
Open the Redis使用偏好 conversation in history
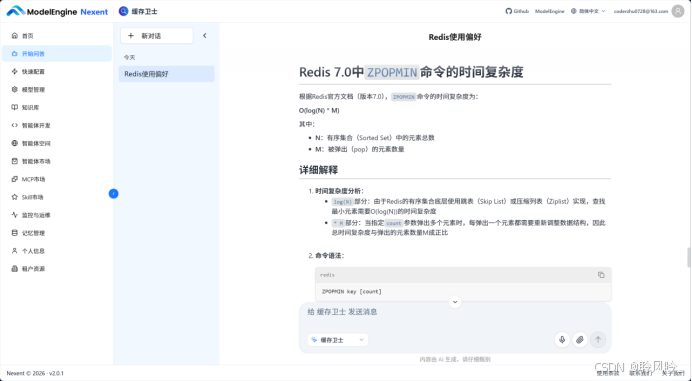click(166, 74)
